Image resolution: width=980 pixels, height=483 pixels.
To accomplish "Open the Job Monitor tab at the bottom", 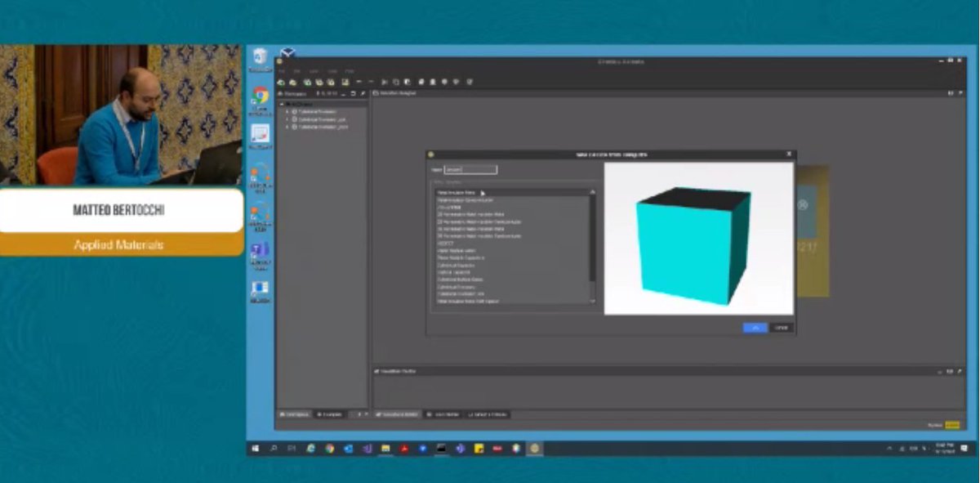I will pyautogui.click(x=443, y=414).
